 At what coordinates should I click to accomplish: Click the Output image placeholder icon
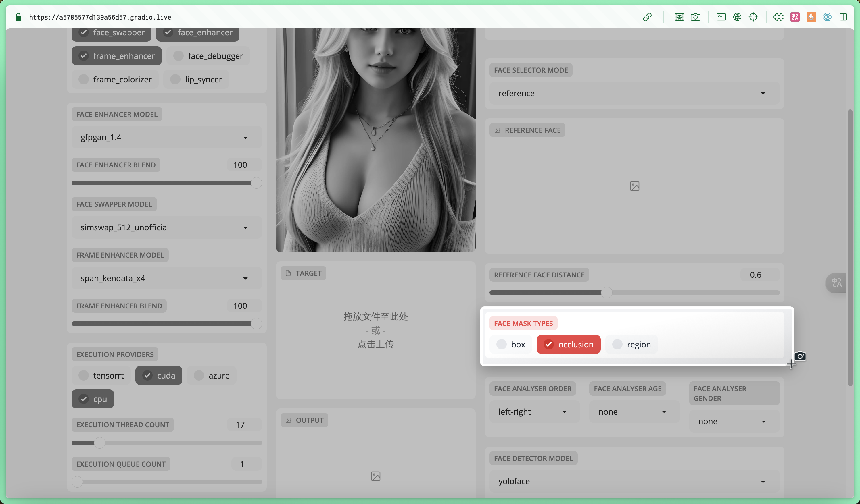click(375, 476)
